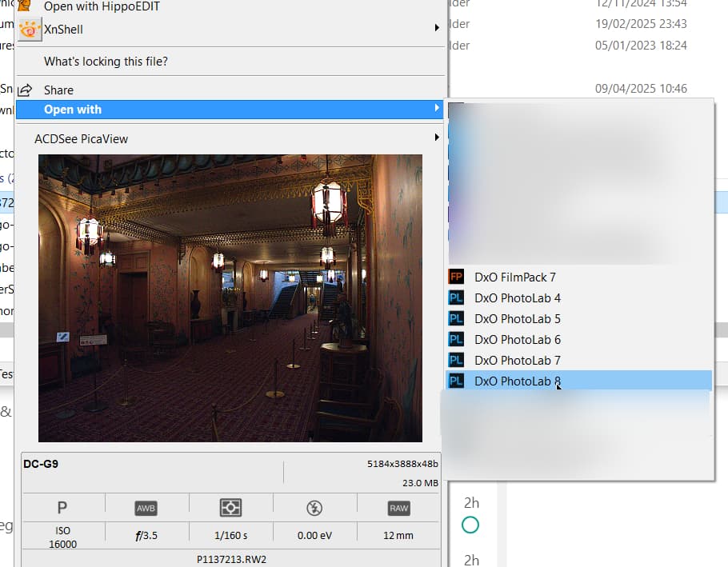Viewport: 728px width, 567px height.
Task: Click the DC-G9 camera model text
Action: (x=41, y=464)
